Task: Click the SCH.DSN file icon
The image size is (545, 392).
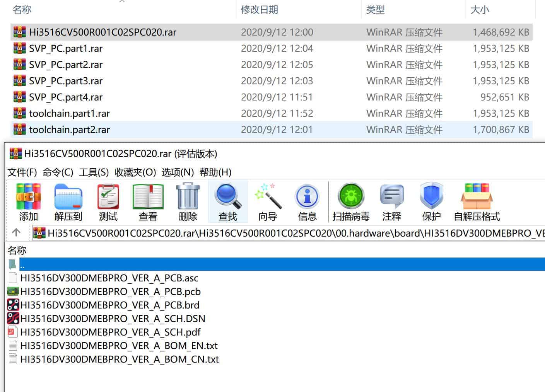Action: [13, 319]
